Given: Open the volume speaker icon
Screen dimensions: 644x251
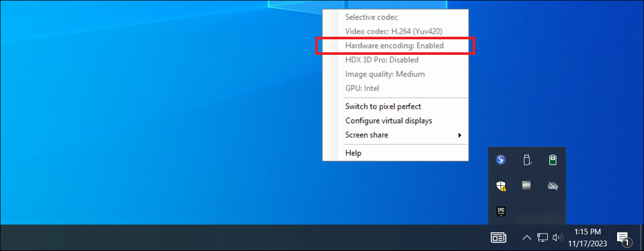Looking at the screenshot, I should tap(557, 238).
